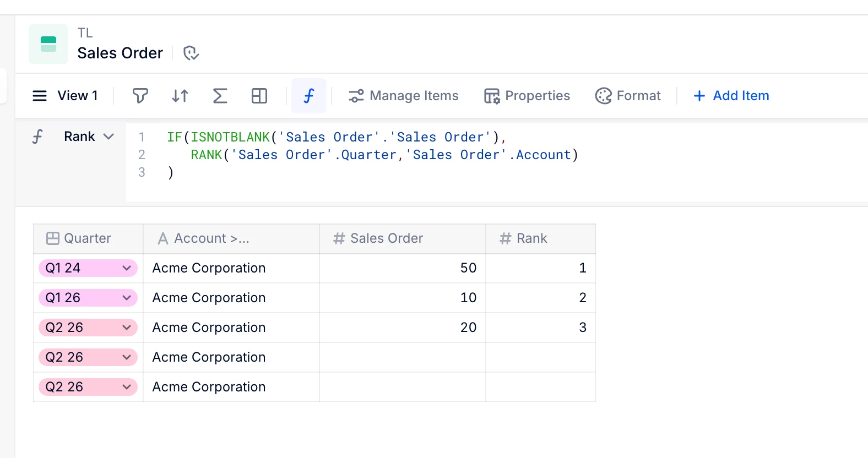Click the shield verify icon beside Sales Order
The height and width of the screenshot is (458, 868).
coord(191,53)
